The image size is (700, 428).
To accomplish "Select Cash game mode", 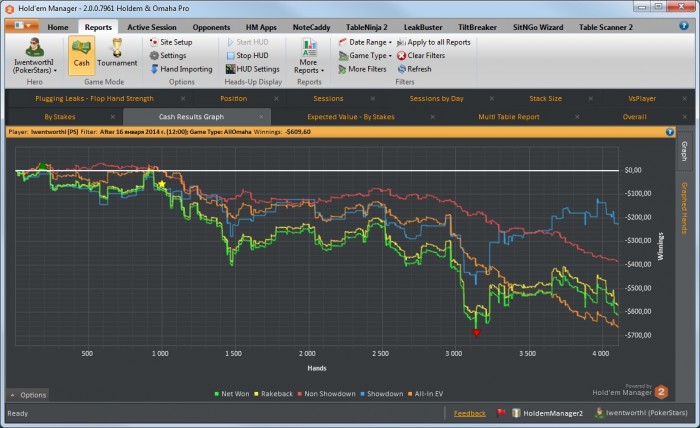I will [x=81, y=55].
